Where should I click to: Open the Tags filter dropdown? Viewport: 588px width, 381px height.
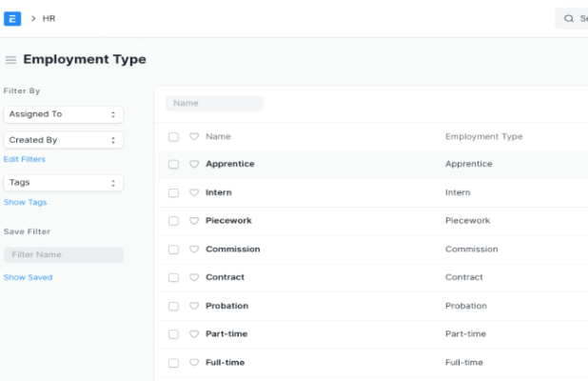63,182
